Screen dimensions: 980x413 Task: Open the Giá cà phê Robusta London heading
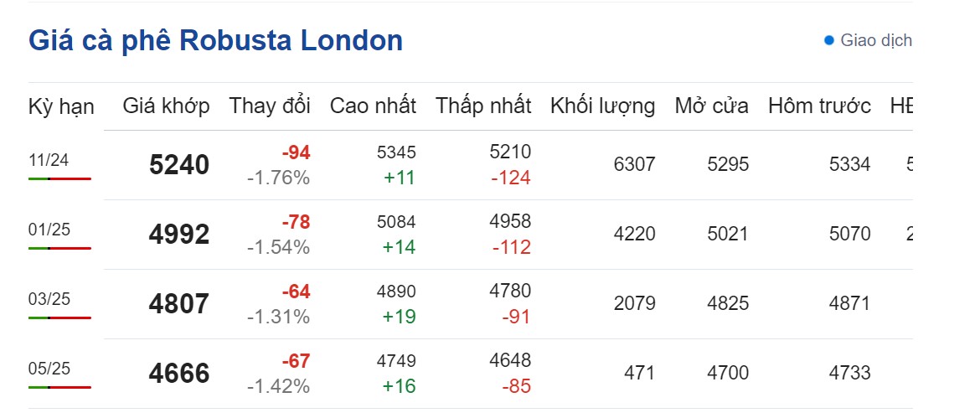[215, 40]
